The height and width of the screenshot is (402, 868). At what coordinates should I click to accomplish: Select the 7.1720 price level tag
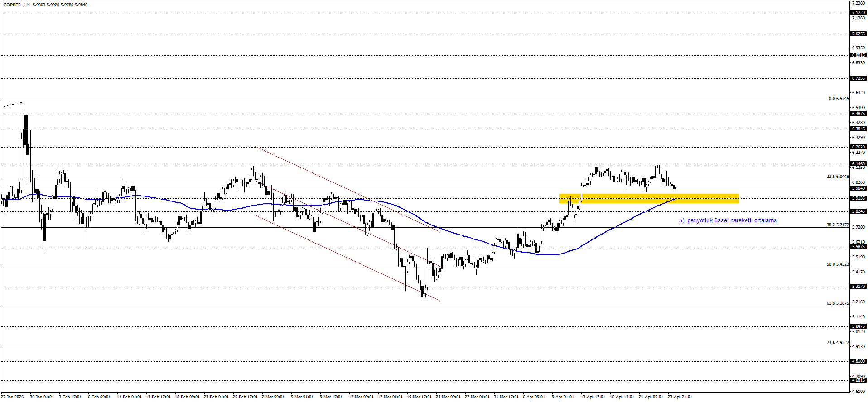click(858, 13)
